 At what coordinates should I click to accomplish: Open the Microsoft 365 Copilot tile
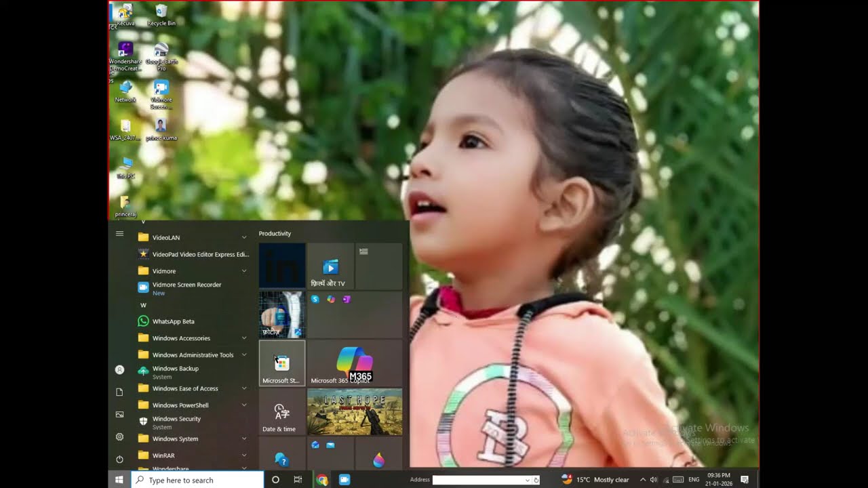point(355,363)
